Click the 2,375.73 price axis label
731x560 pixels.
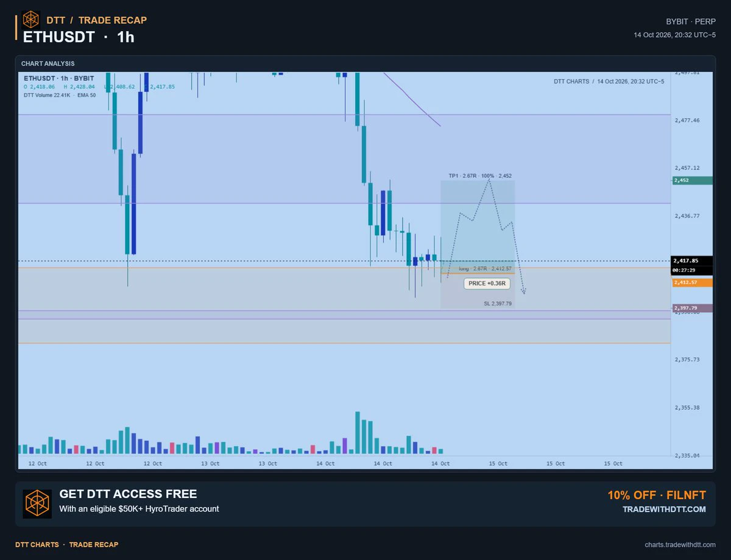687,360
